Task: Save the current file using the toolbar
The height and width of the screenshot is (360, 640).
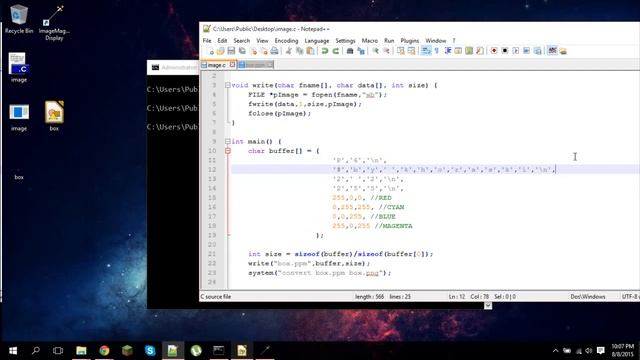Action: click(x=231, y=51)
